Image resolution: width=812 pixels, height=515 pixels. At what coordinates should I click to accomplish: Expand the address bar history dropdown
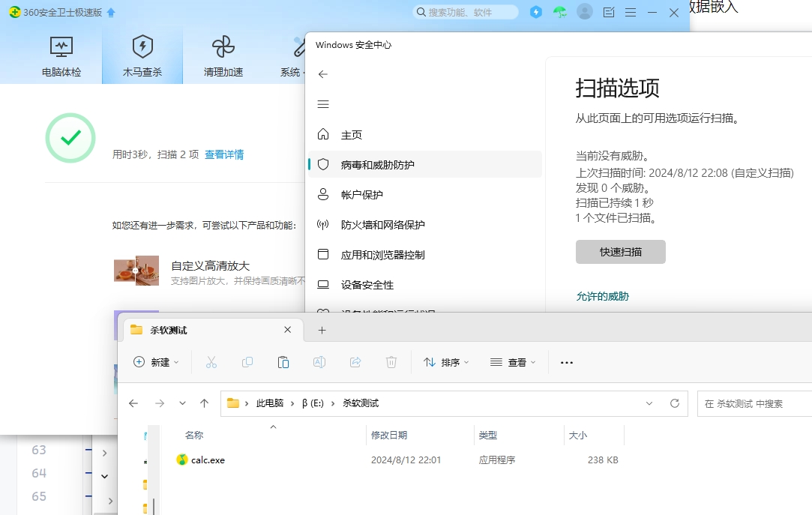click(649, 403)
